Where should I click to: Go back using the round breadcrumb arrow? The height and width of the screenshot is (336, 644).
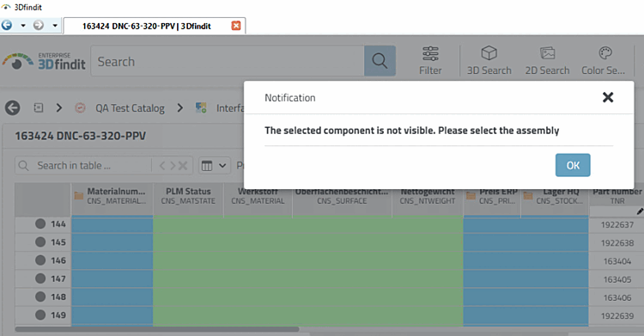(12, 108)
